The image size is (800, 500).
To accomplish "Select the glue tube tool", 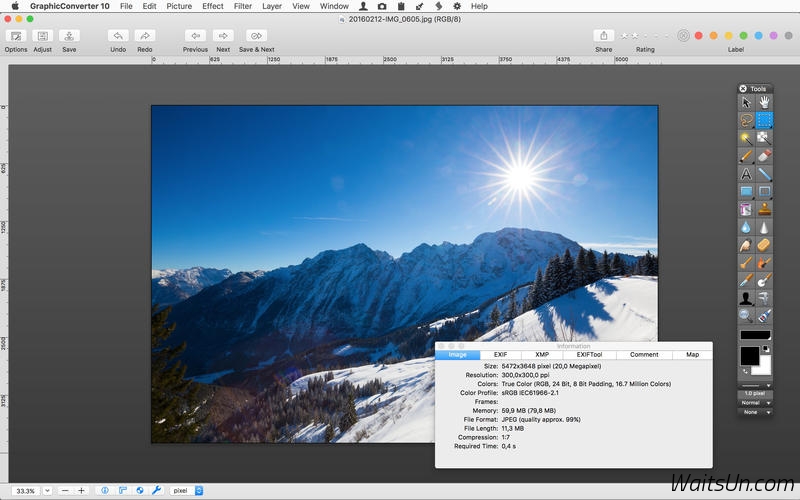I will pos(764,316).
